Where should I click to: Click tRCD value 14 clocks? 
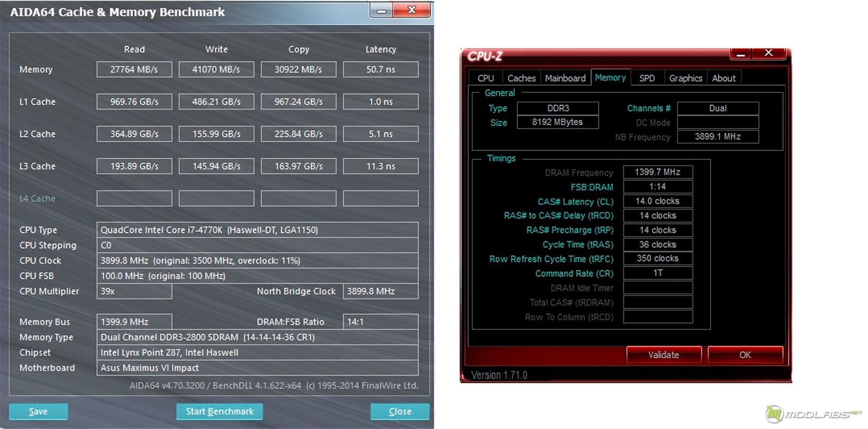tap(658, 215)
